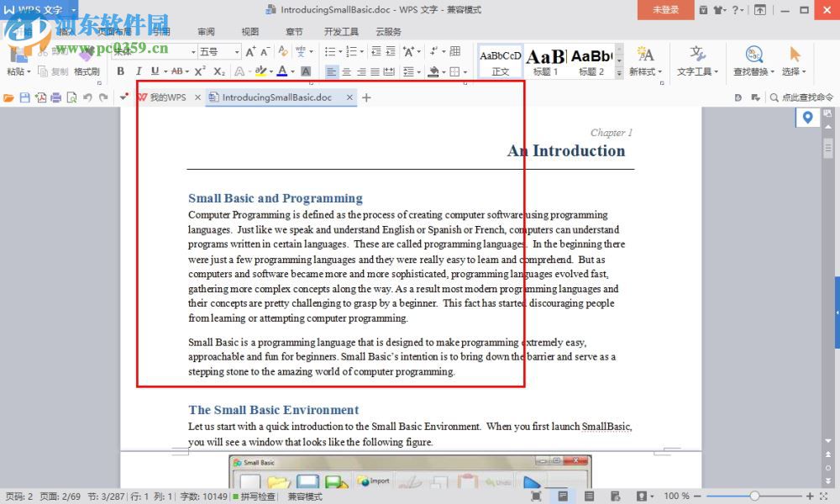Screen dimensions: 840x504
Task: Open text highlight color picker
Action: (261, 71)
